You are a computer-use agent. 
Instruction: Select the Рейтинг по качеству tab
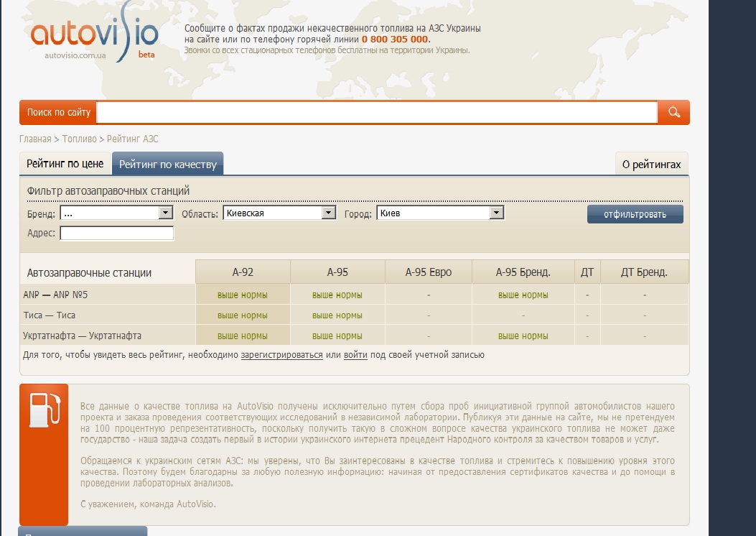coord(168,165)
